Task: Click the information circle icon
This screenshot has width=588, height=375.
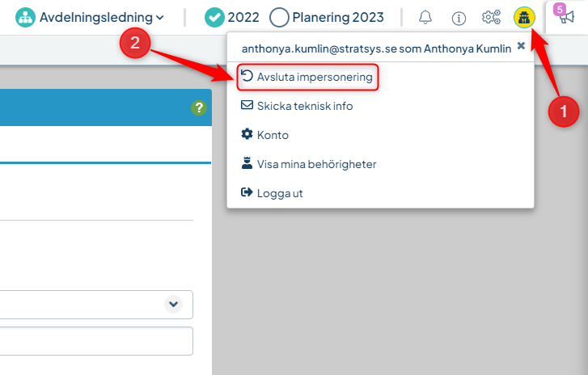Action: (459, 18)
